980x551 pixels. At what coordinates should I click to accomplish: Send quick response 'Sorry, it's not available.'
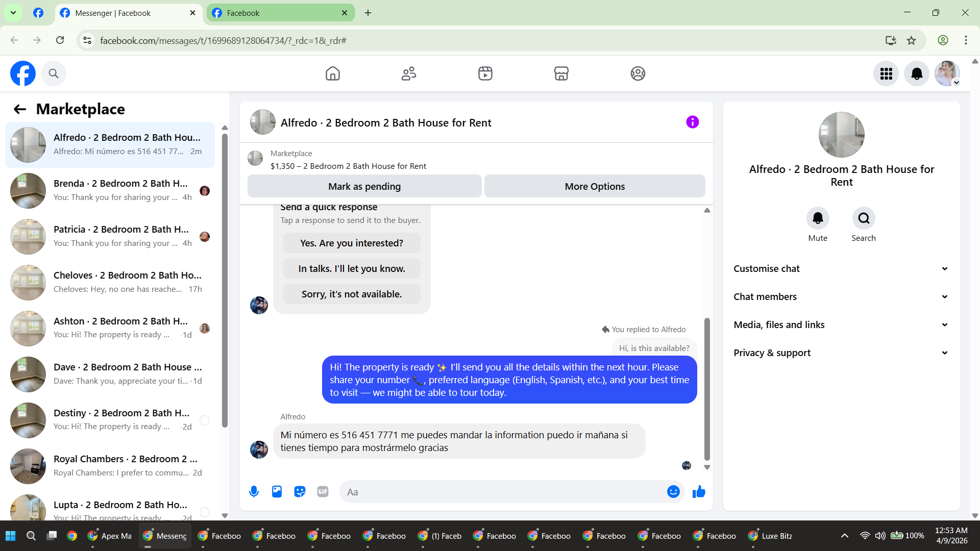click(352, 294)
